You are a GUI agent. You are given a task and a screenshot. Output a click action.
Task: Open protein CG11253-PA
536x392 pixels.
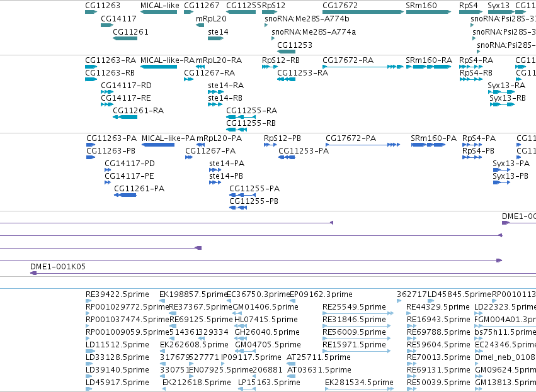pos(304,151)
